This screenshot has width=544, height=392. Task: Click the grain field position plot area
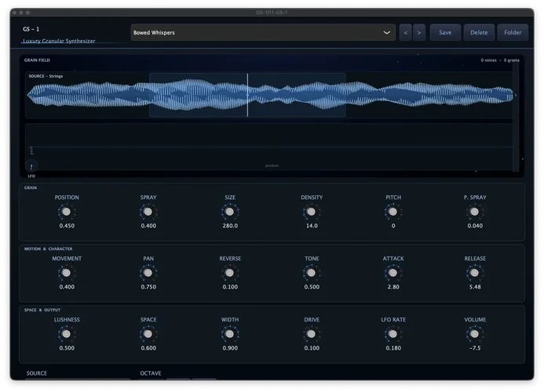tap(269, 147)
